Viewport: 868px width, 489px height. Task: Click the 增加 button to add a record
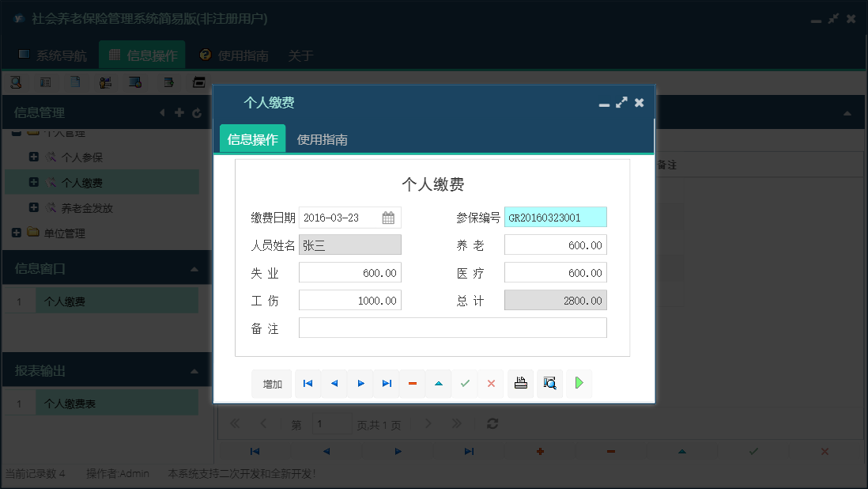coord(272,383)
